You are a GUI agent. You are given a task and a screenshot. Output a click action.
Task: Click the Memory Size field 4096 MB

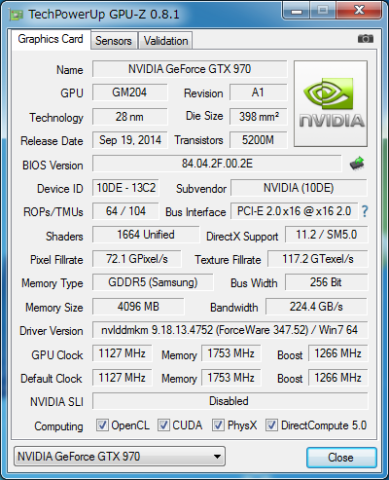[x=138, y=306]
